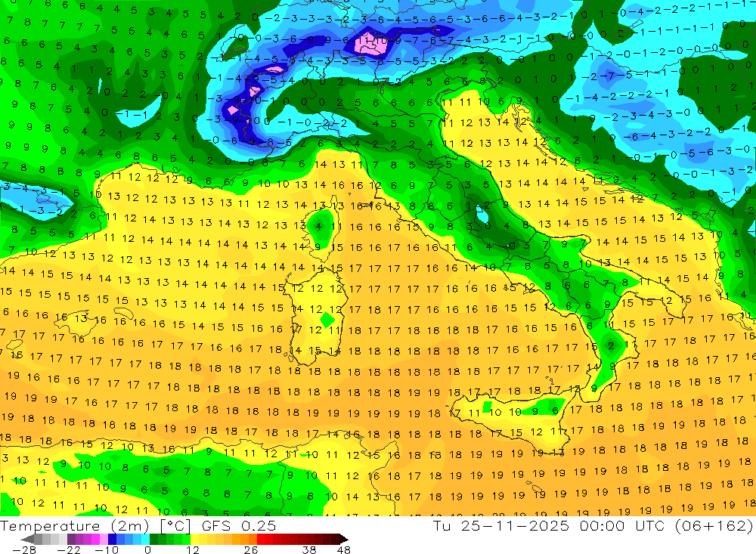Viewport: 756px width, 554px height.
Task: Click the '00:00 UTC' time text
Action: (x=622, y=525)
